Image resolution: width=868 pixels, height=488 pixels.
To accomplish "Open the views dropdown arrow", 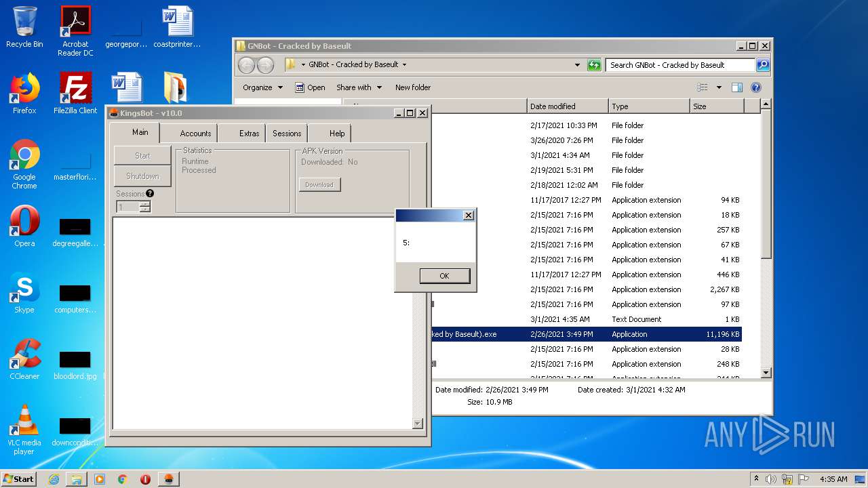I will click(x=719, y=87).
